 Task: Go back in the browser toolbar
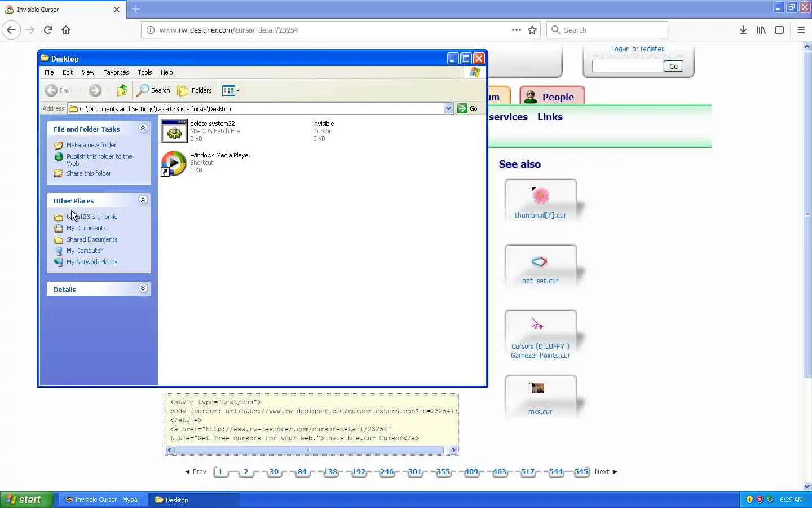coord(11,30)
